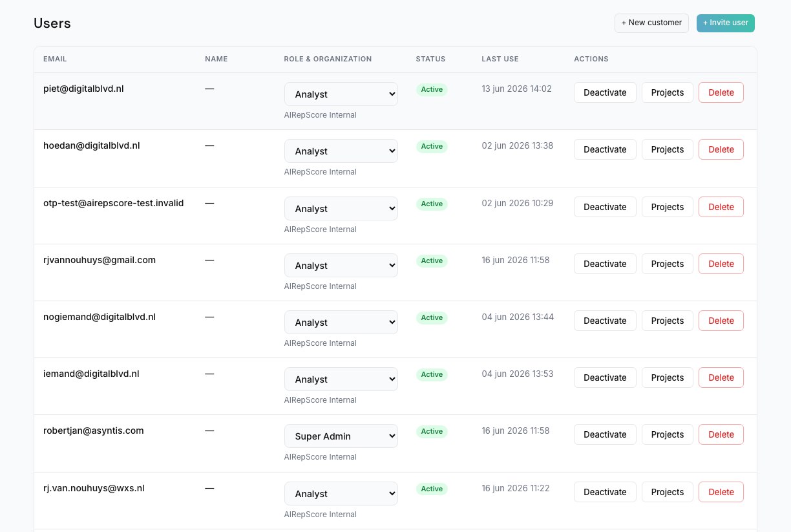Image resolution: width=791 pixels, height=532 pixels.
Task: Click last use 16 jun 2026 11:22
Action: [x=516, y=488]
